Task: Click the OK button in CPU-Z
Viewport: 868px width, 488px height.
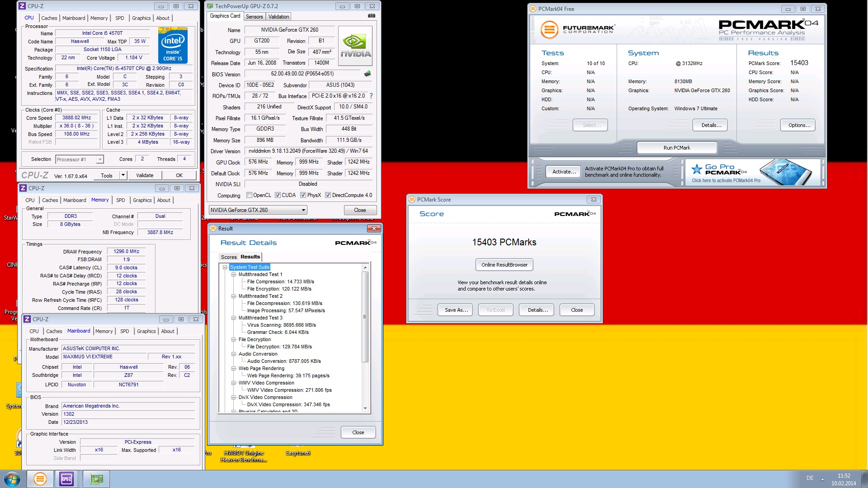Action: [179, 175]
